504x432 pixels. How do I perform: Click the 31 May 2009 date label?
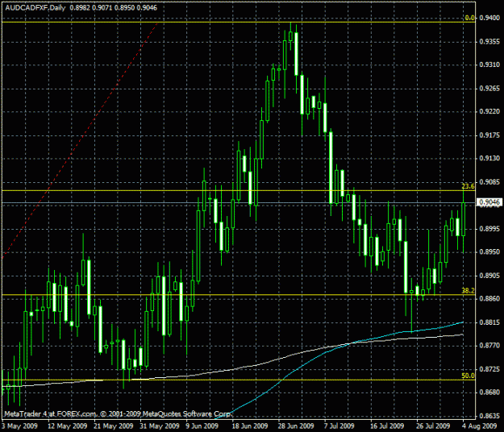[x=160, y=426]
